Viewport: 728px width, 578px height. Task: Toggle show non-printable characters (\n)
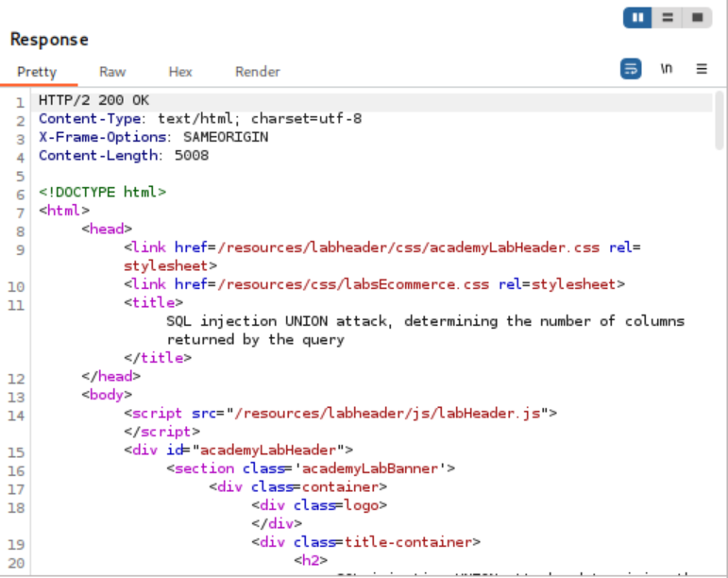pos(667,69)
